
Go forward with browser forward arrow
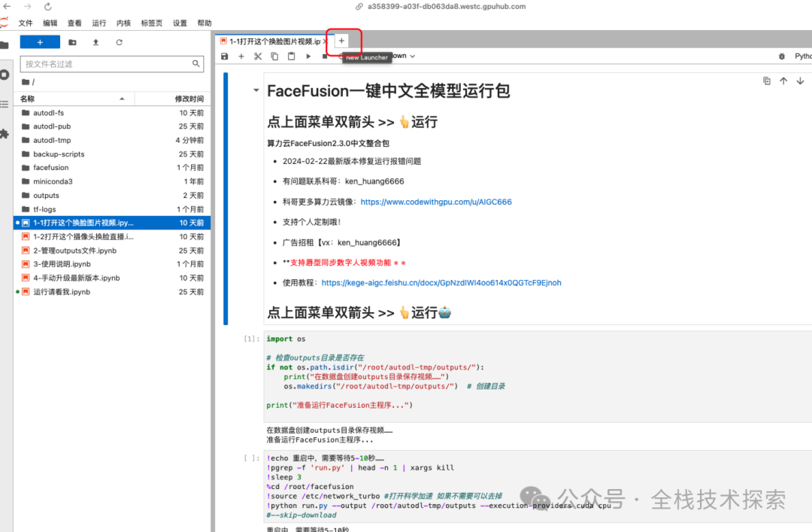tap(28, 6)
